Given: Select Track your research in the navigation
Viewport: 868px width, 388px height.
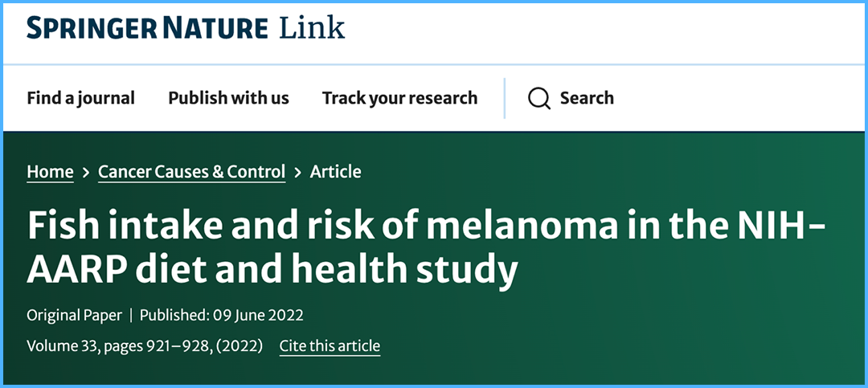Looking at the screenshot, I should pyautogui.click(x=399, y=98).
